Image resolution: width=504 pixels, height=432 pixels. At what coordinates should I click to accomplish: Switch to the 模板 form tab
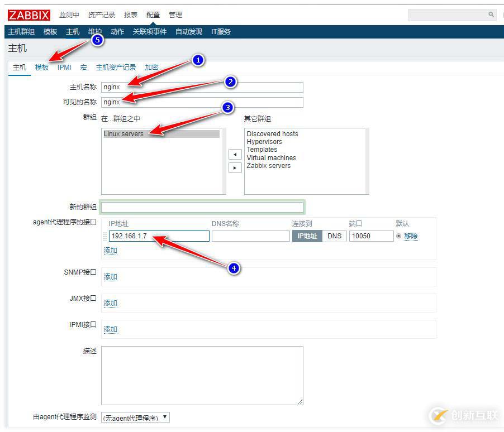coord(42,68)
